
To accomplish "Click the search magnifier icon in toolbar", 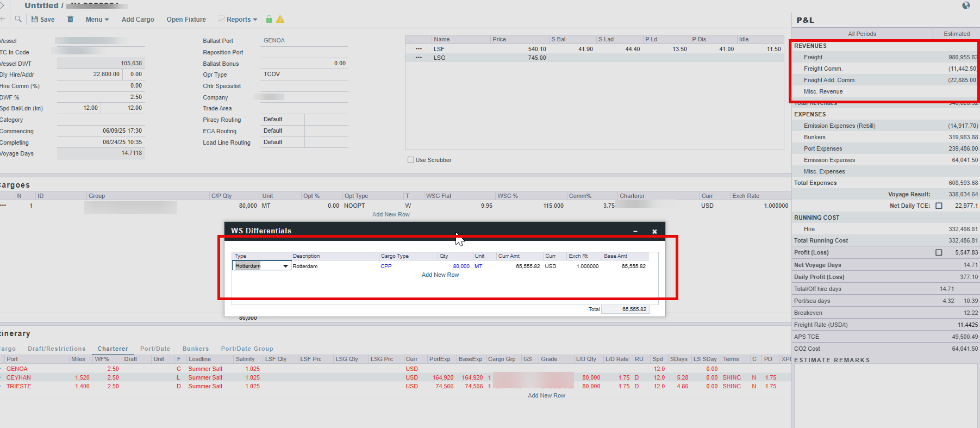I will 18,19.
